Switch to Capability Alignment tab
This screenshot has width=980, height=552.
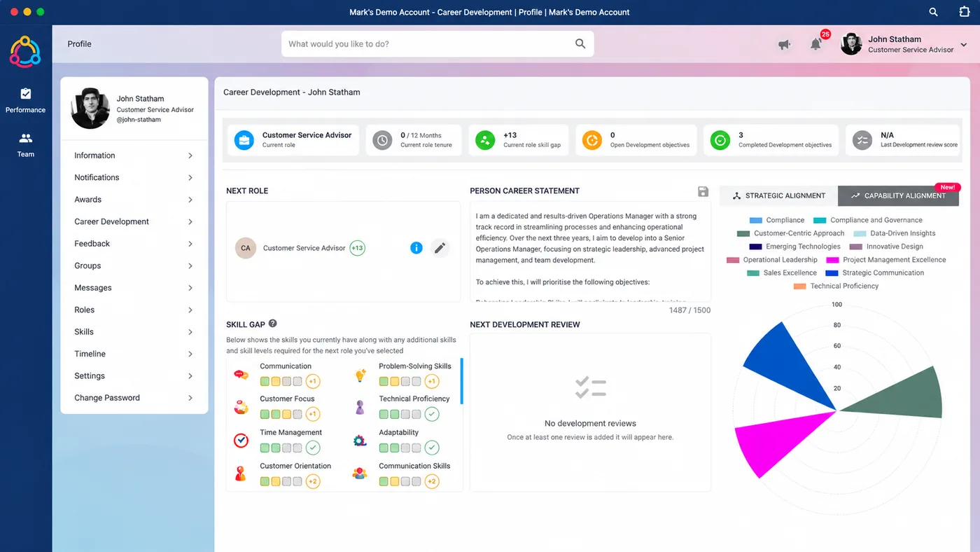(898, 196)
